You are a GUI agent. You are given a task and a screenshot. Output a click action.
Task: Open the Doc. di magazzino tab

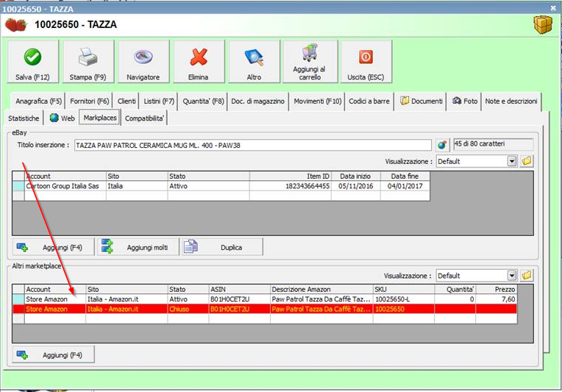tap(257, 101)
